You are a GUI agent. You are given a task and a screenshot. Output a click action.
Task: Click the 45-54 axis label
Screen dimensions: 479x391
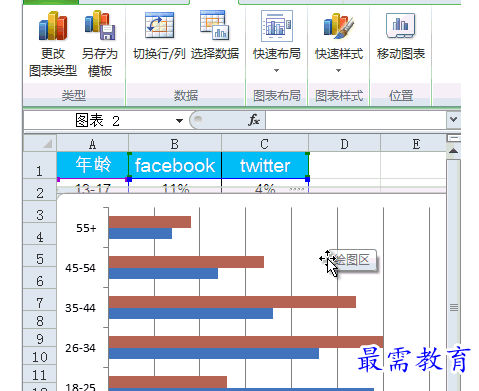[x=80, y=268]
